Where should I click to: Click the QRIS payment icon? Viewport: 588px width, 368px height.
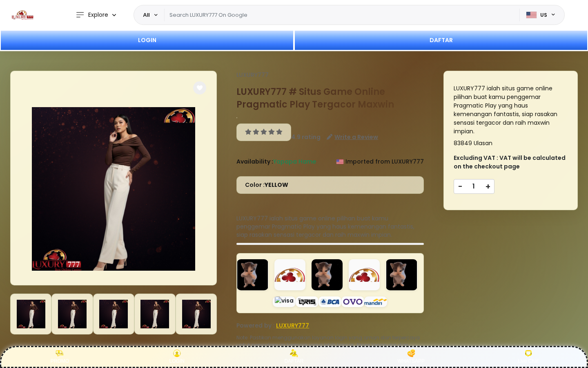click(307, 302)
